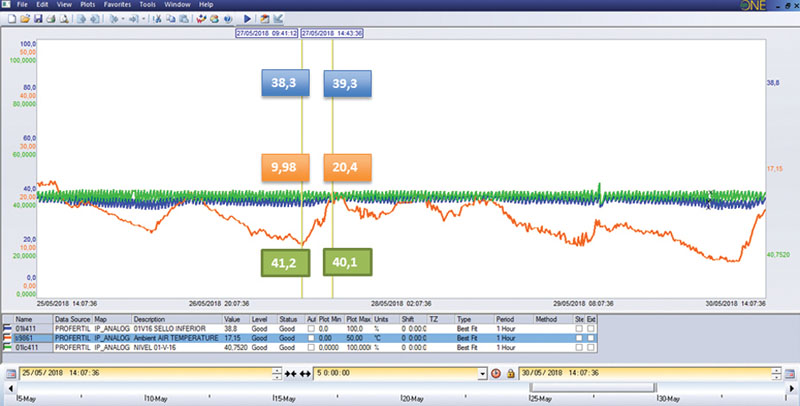Open the Favorites menu

point(117,5)
